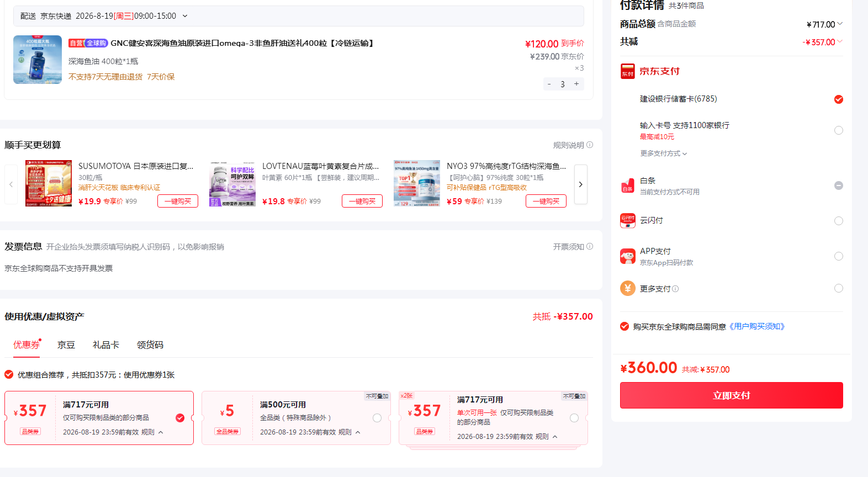The width and height of the screenshot is (868, 477).
Task: Switch to the 优惠券 tab
Action: coord(27,345)
